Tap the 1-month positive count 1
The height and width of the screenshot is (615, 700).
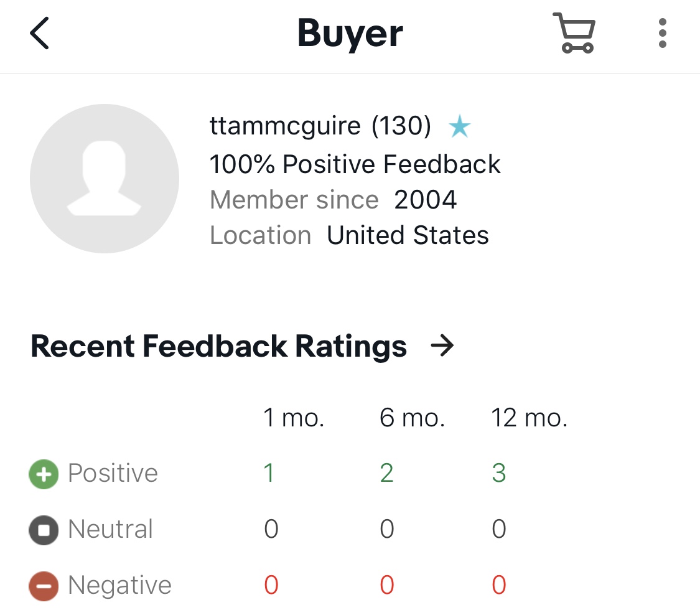[269, 474]
